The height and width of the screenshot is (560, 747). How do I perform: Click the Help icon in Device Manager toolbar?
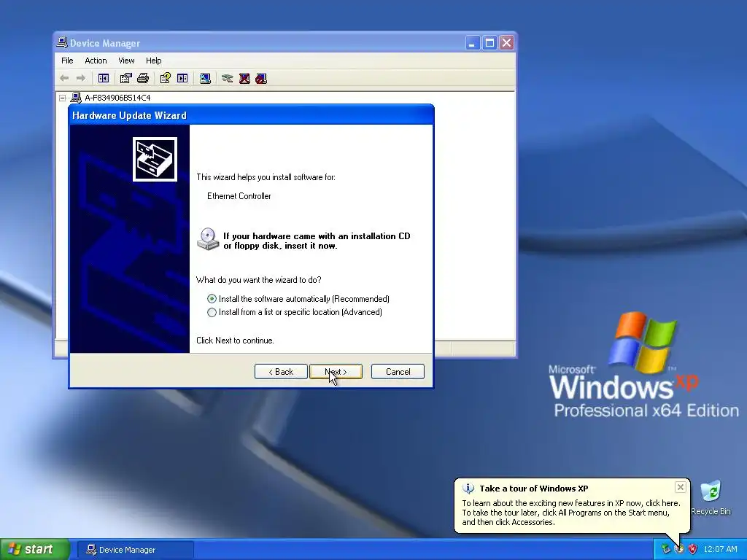tap(166, 78)
